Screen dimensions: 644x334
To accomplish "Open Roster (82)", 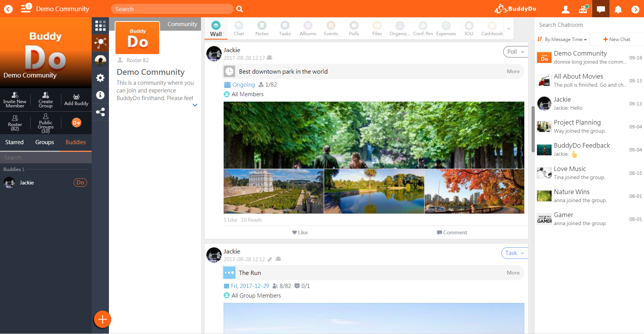I will pyautogui.click(x=15, y=123).
